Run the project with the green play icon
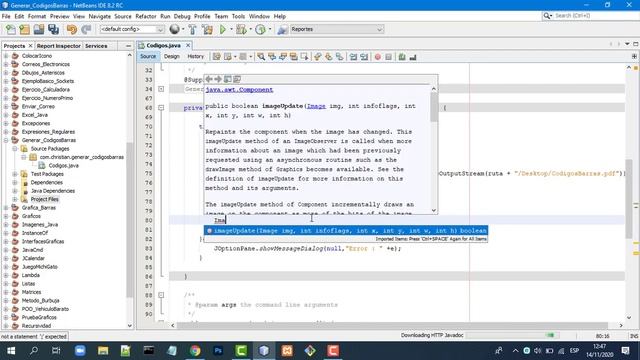 point(222,29)
